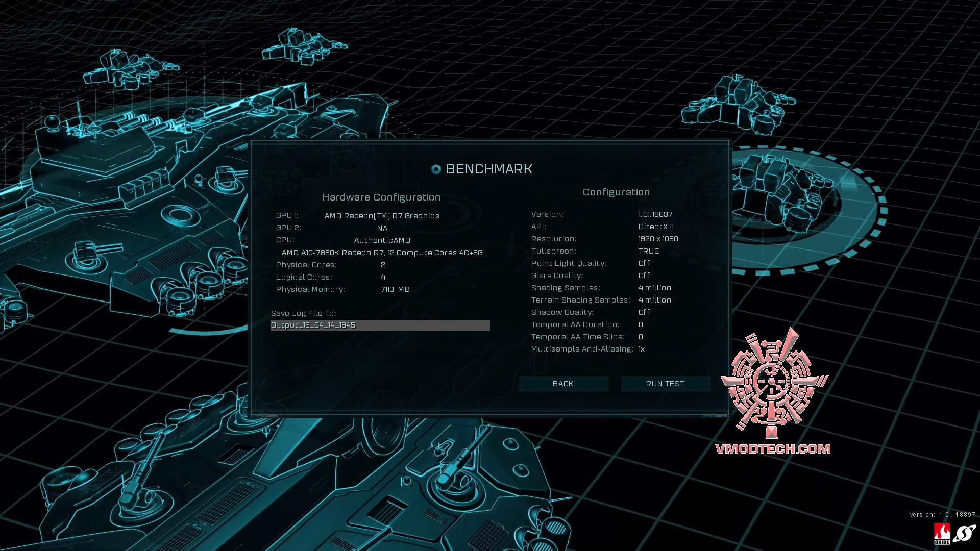Screen dimensions: 980x551
Task: Click the hexagon icon beside BENCHMARK title
Action: click(436, 169)
